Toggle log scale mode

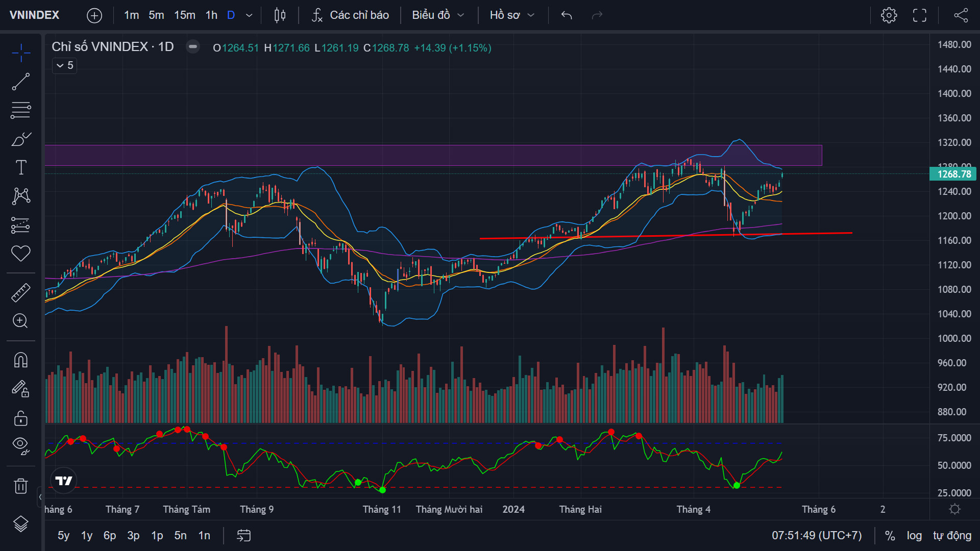pos(914,536)
